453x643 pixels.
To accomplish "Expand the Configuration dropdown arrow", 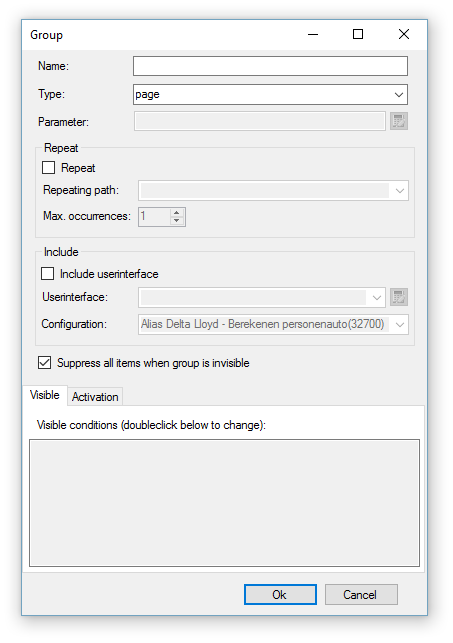I will [399, 324].
